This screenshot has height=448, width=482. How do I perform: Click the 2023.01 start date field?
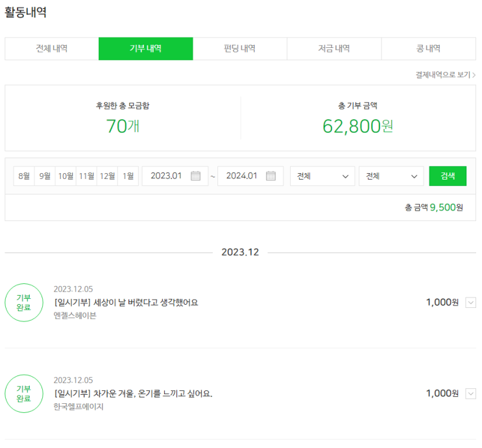166,176
